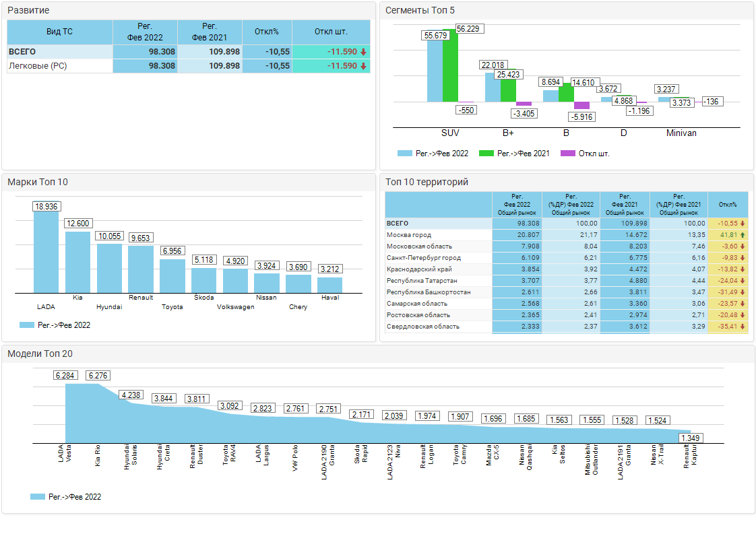
Task: Click the 6.109 cell in Санкт-Петербург row
Action: [517, 259]
